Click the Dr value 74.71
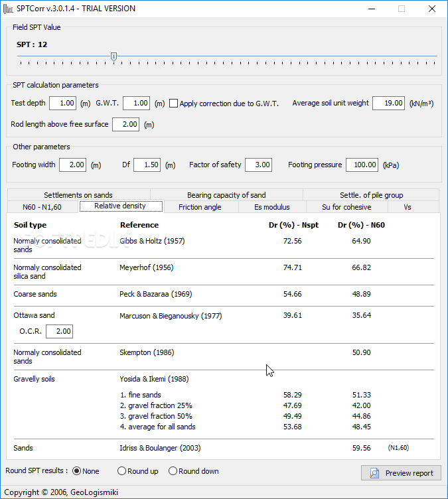Viewport: 448px width, 499px height. pyautogui.click(x=292, y=267)
